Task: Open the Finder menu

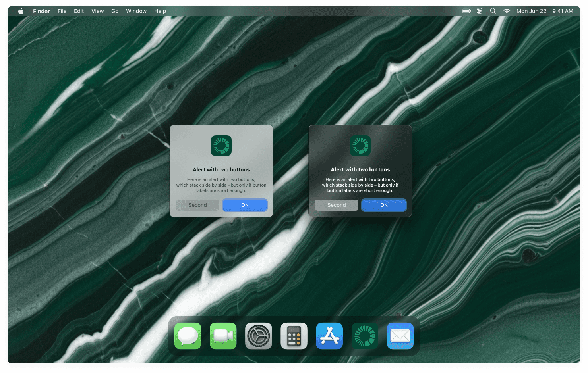Action: pos(41,11)
